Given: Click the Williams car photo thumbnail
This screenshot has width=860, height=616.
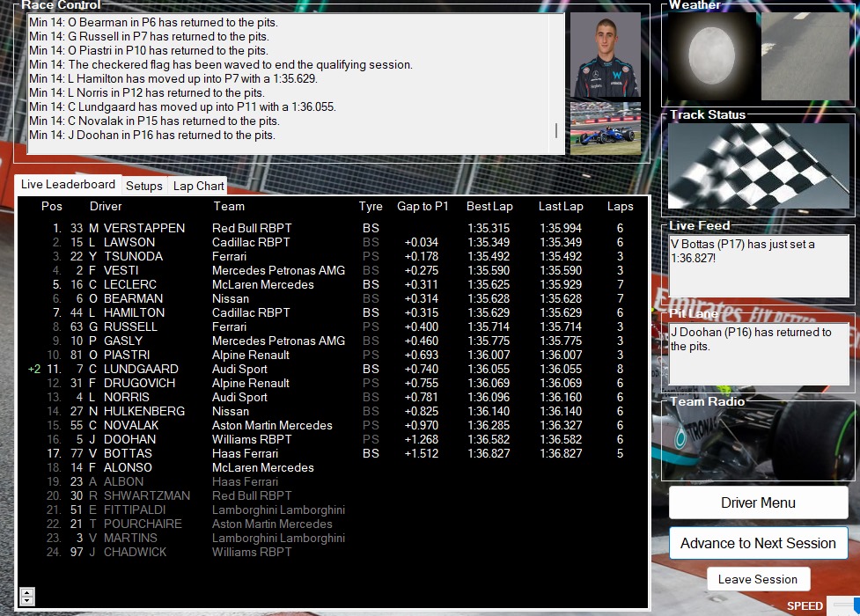Looking at the screenshot, I should [x=606, y=128].
